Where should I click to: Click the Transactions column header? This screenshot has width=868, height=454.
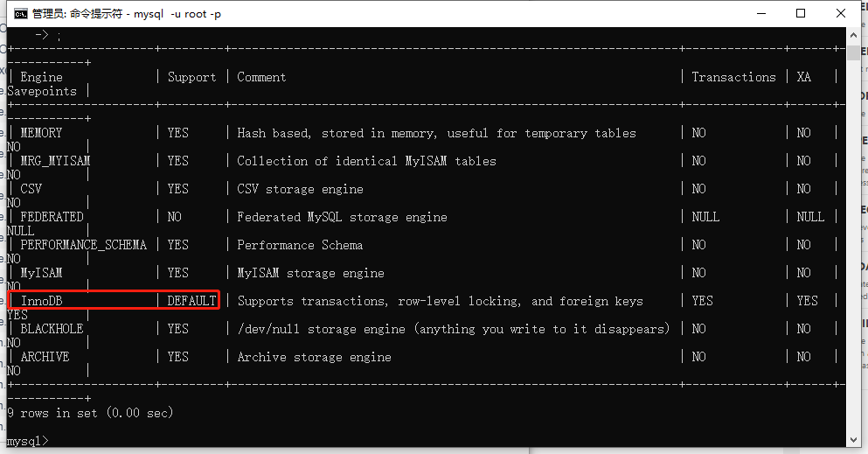733,77
